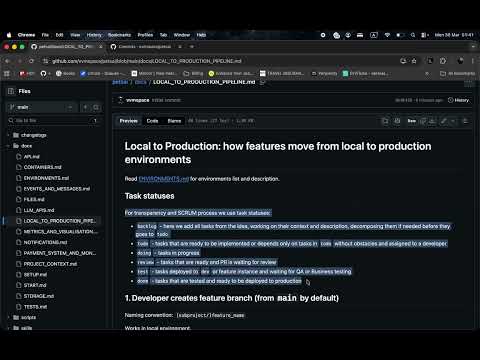Expand the scripts folder
Screen dimensions: 480x360
click(x=28, y=317)
